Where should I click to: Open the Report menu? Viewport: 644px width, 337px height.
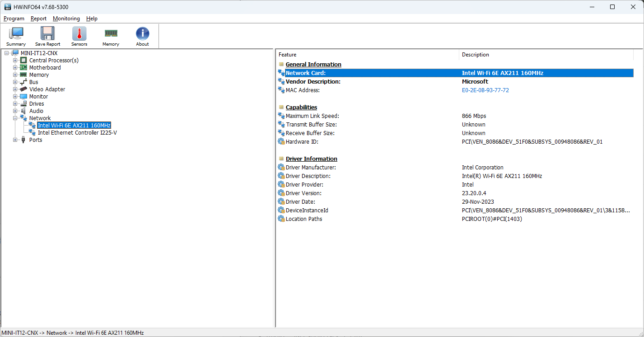click(x=38, y=19)
